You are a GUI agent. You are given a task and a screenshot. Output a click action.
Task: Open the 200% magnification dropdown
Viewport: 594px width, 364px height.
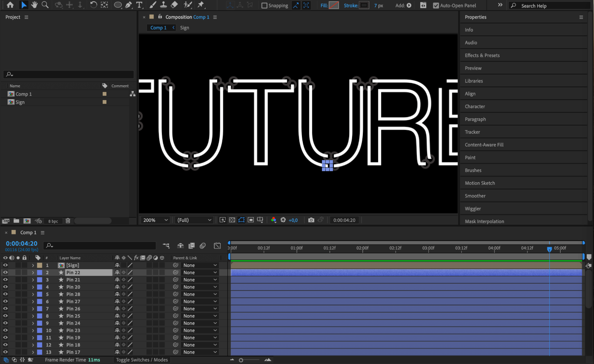pos(155,220)
